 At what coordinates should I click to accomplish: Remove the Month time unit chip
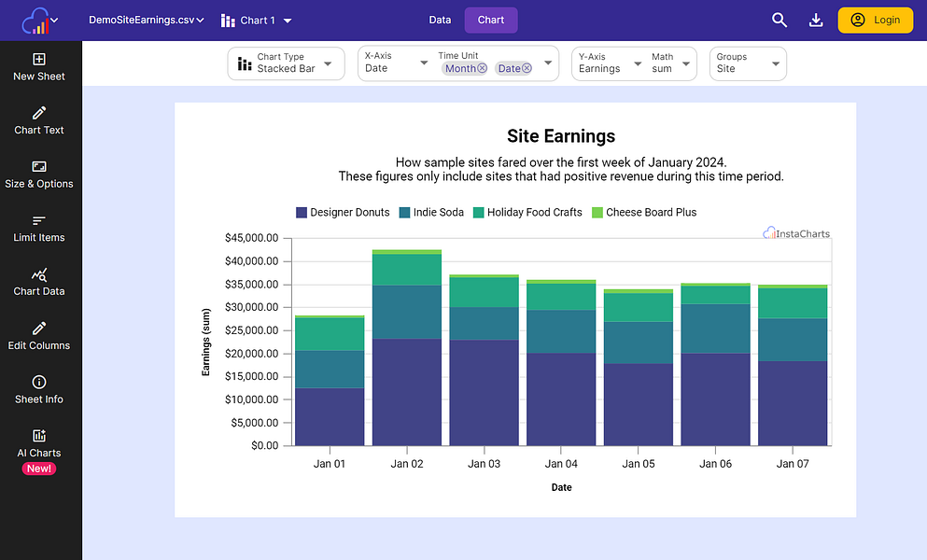482,68
